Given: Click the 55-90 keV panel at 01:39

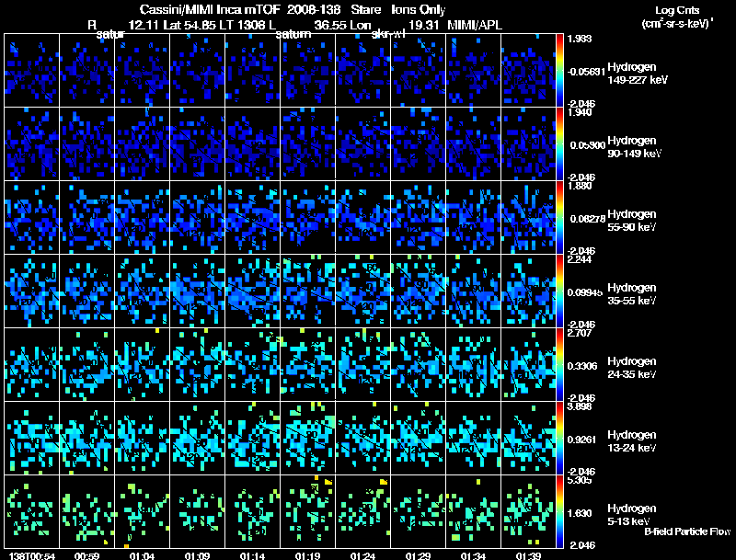Looking at the screenshot, I should (528, 217).
